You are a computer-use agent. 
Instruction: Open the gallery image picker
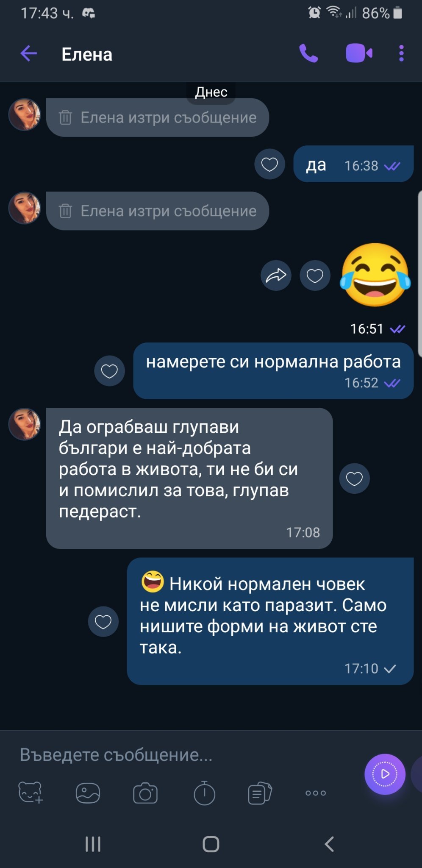point(88,793)
